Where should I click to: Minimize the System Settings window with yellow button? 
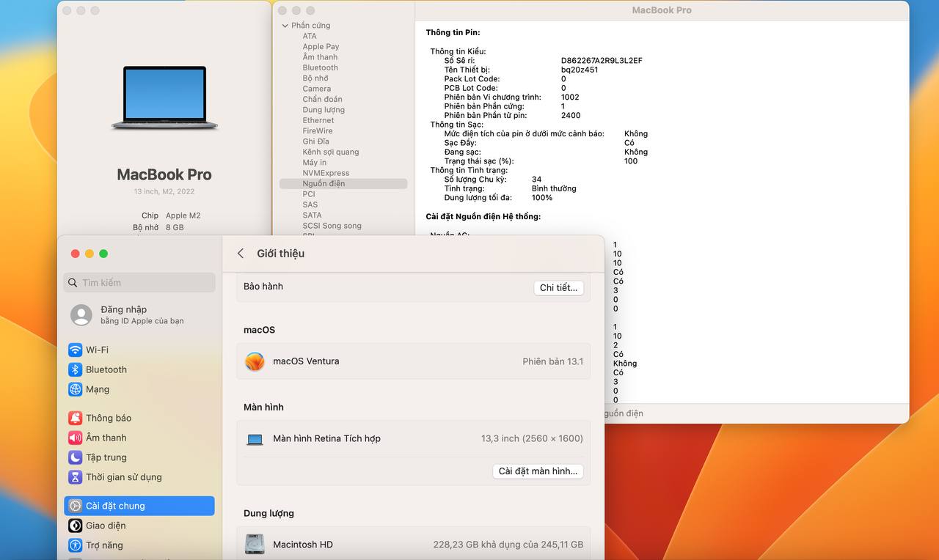[x=89, y=254]
